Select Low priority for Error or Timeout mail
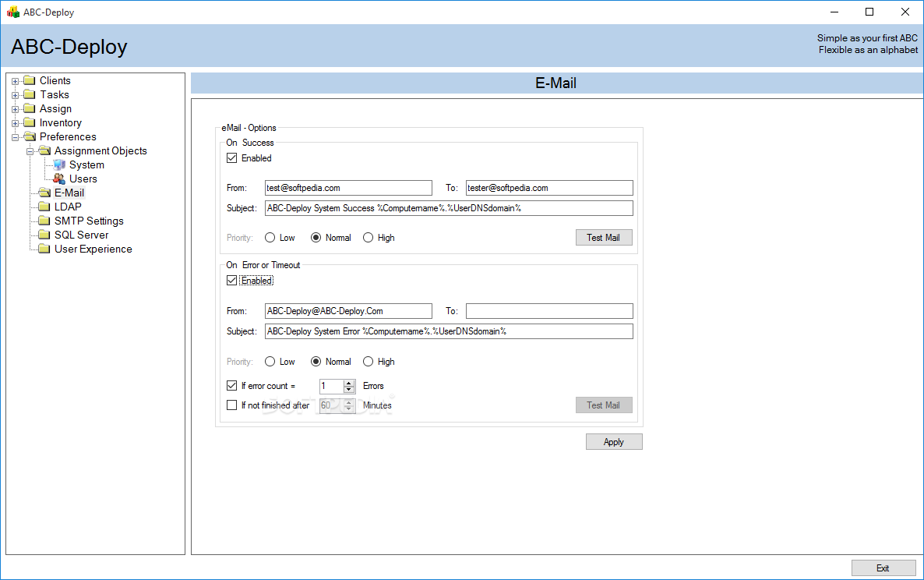 tap(270, 361)
